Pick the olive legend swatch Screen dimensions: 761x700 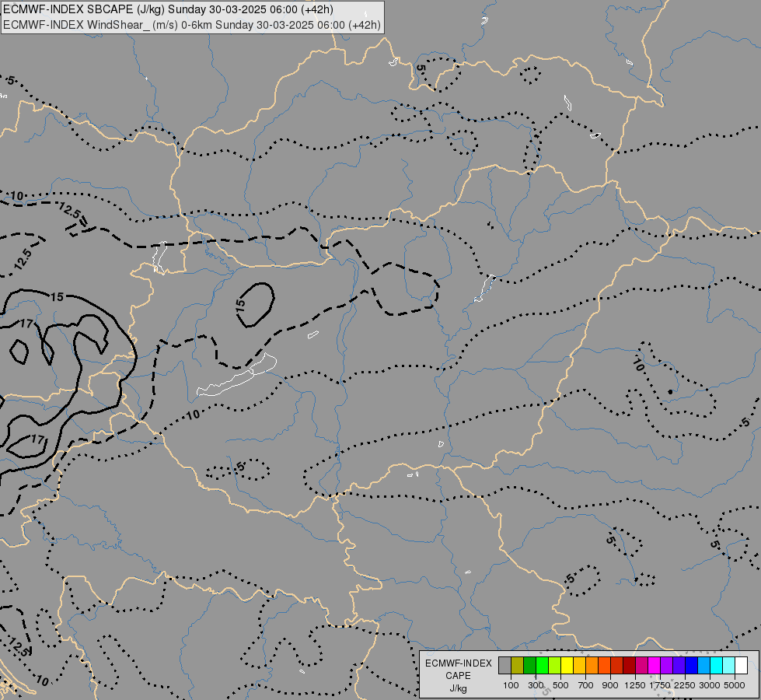(x=518, y=665)
